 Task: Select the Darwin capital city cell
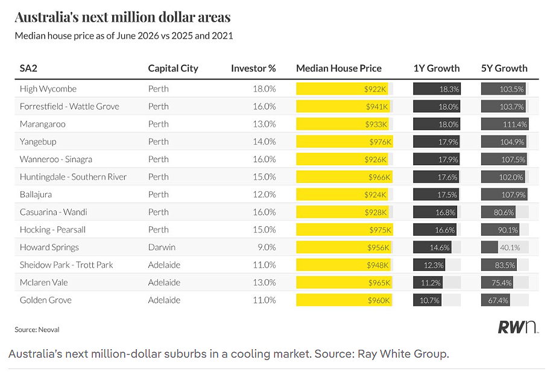[162, 247]
